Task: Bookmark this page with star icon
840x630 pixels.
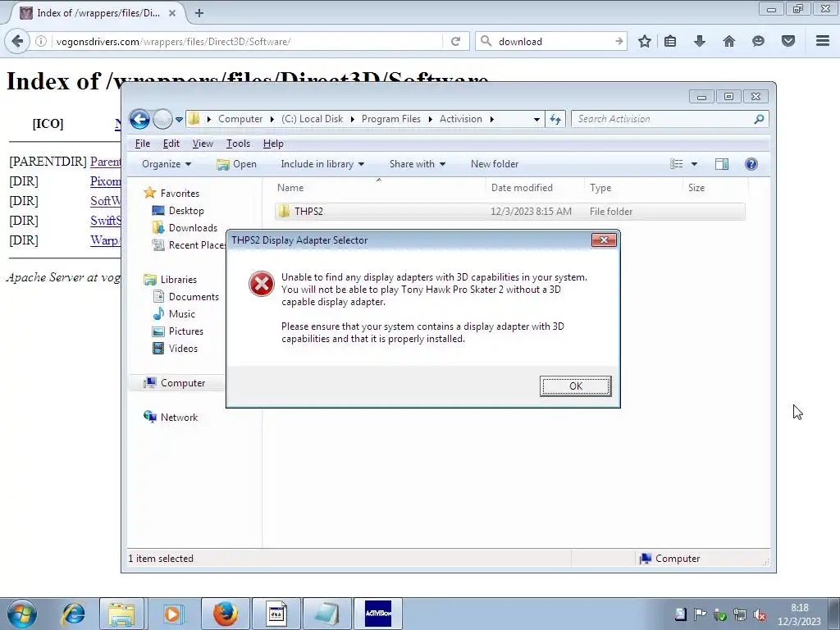Action: click(645, 41)
